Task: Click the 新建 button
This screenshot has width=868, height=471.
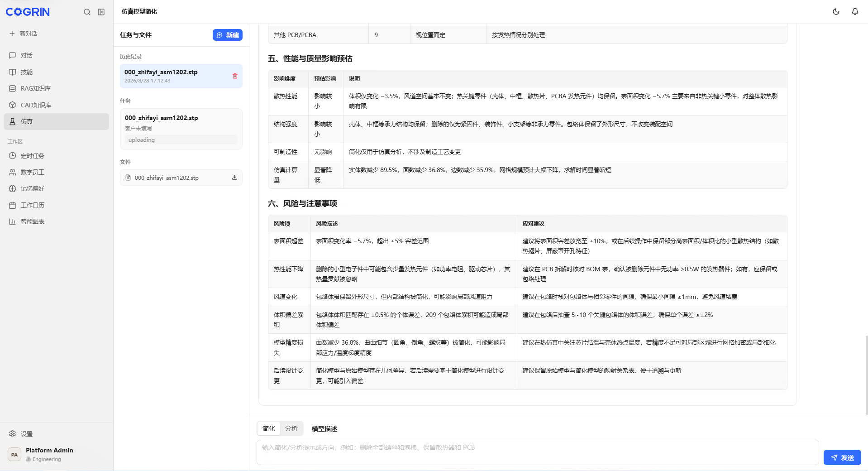Action: [x=228, y=35]
